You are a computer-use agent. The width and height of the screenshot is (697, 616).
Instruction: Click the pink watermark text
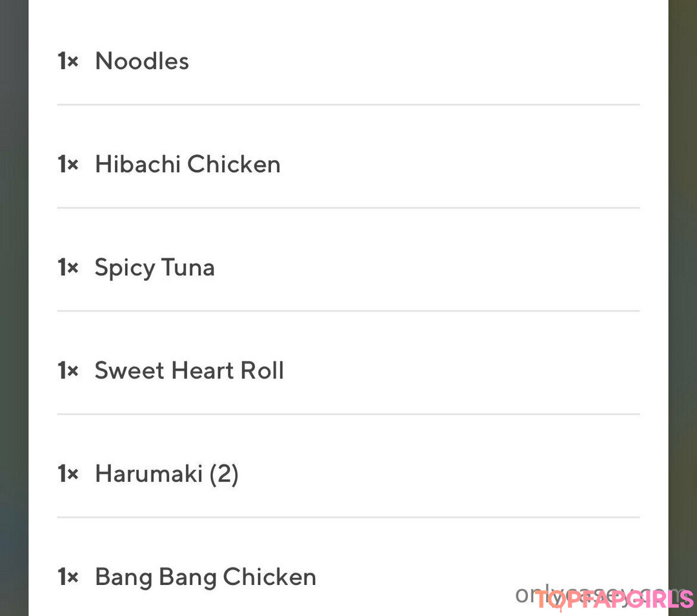[613, 599]
